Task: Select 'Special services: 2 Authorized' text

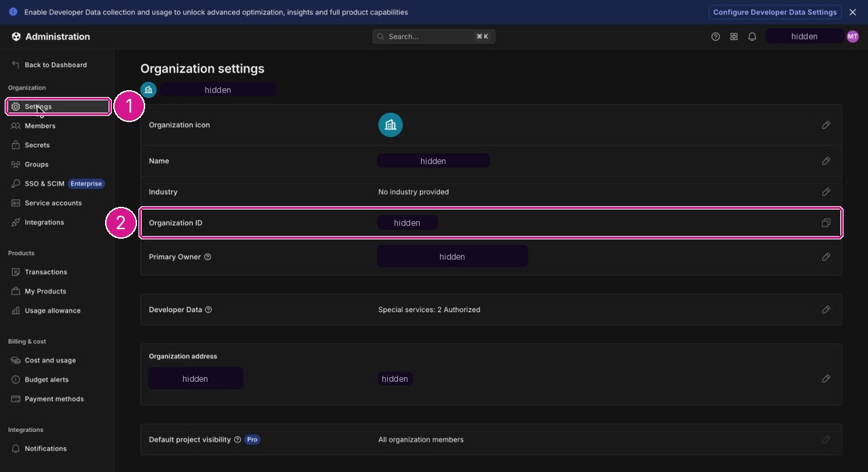Action: (x=429, y=310)
